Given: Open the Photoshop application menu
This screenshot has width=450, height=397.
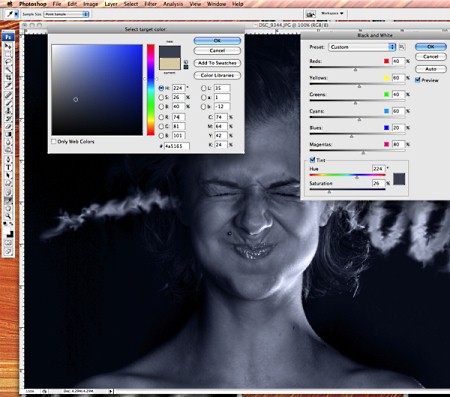Looking at the screenshot, I should pos(33,4).
